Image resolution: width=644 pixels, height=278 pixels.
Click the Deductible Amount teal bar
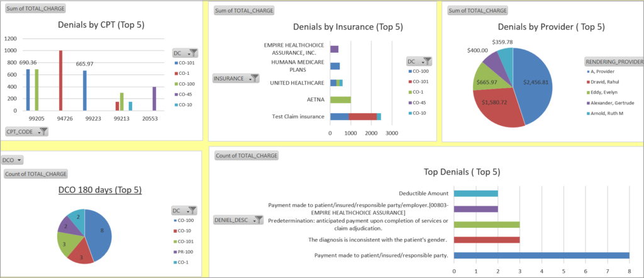pos(475,194)
